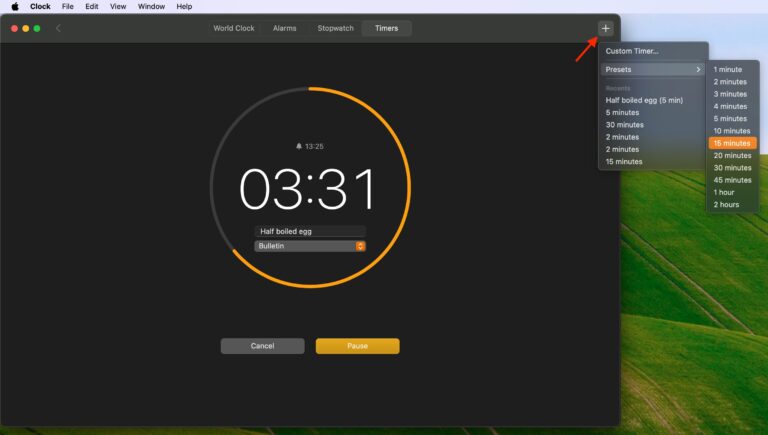Select the 4 minutes preset

(733, 106)
